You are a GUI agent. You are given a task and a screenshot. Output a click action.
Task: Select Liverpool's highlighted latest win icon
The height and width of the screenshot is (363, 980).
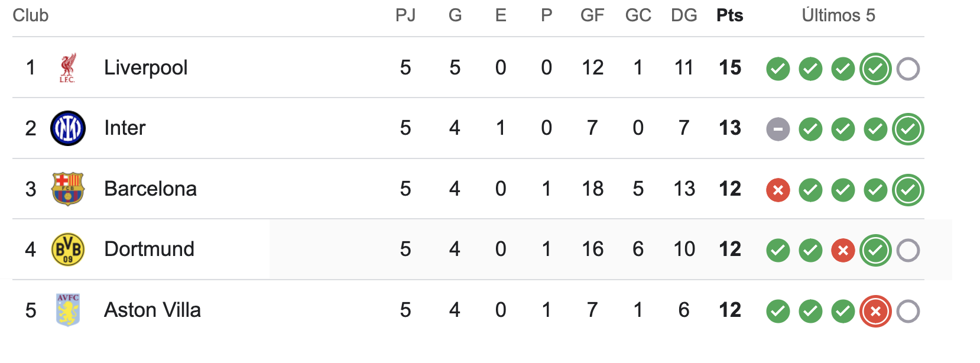[875, 69]
